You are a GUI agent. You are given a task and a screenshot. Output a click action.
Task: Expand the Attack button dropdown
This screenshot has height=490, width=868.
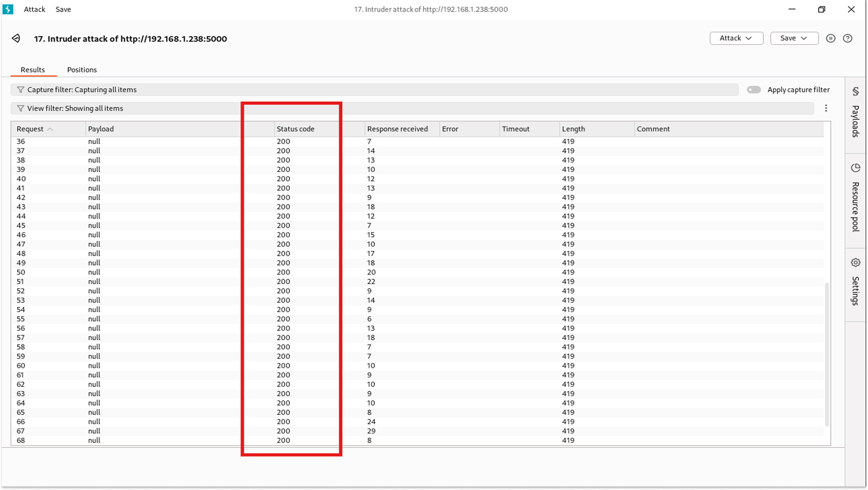click(x=749, y=38)
